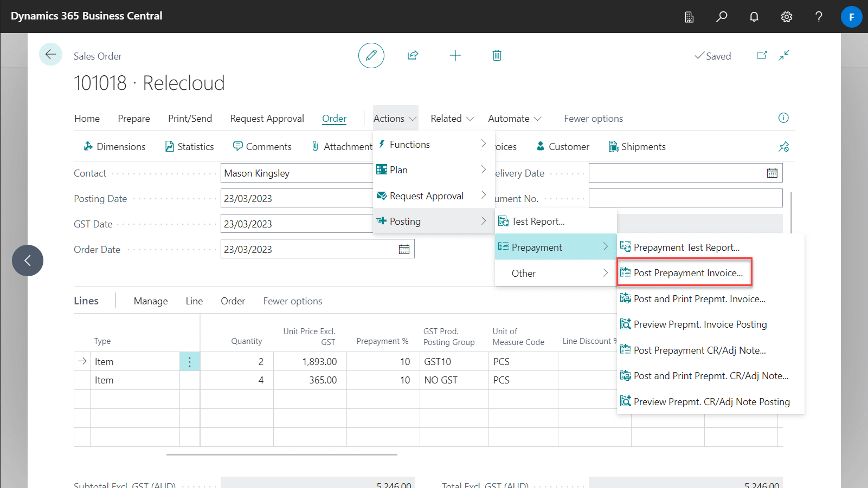Viewport: 868px width, 488px height.
Task: Click the help question mark
Action: 819,17
